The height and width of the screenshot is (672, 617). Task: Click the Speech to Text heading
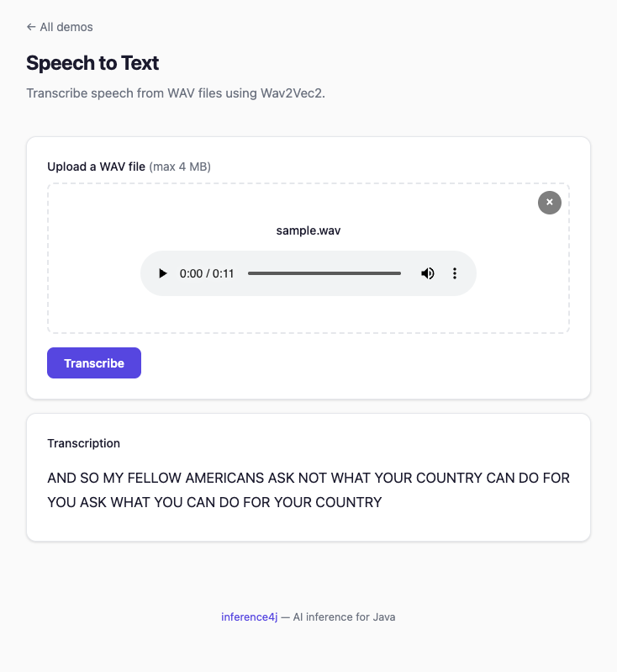(x=92, y=63)
